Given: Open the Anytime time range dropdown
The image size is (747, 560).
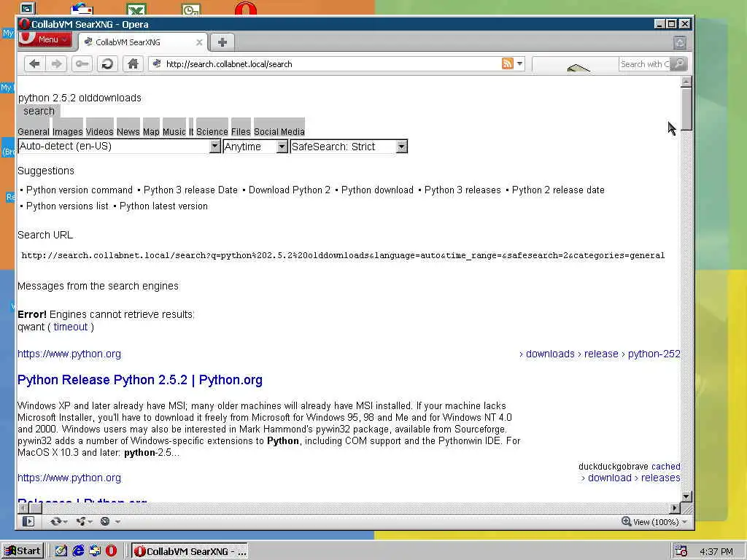Looking at the screenshot, I should [x=255, y=146].
